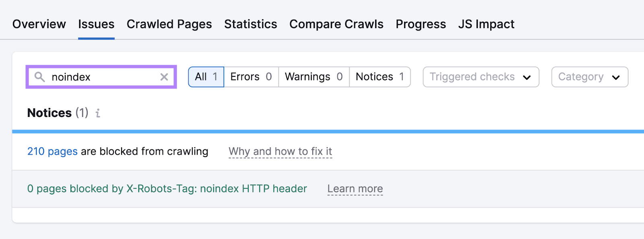Select the Notices filter showing one
Image resolution: width=644 pixels, height=239 pixels.
tap(379, 76)
